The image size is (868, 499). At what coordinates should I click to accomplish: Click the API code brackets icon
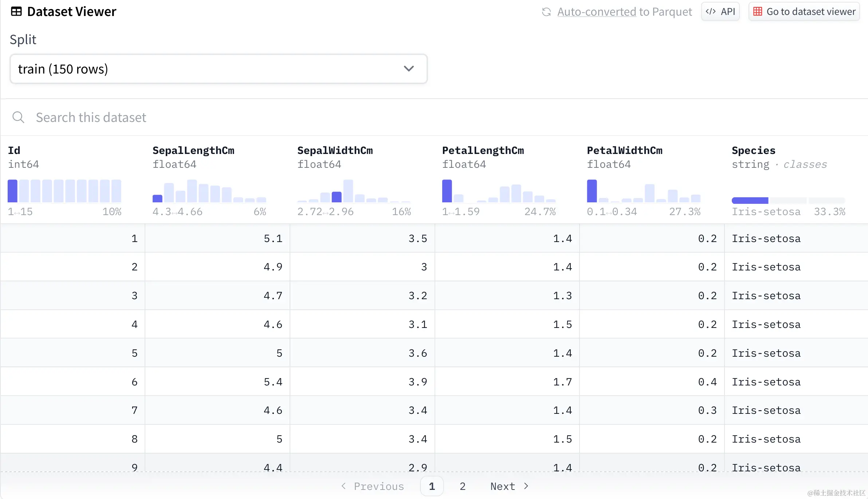[711, 12]
